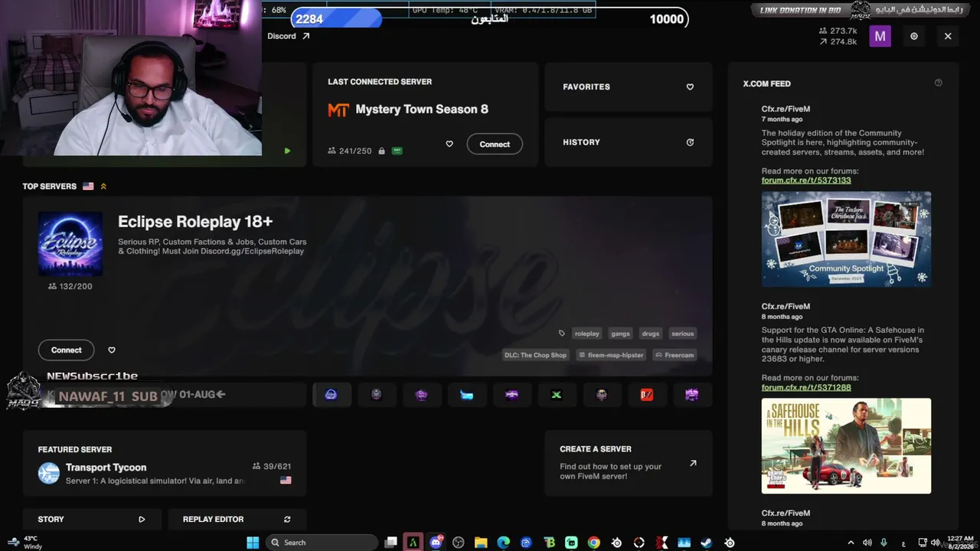Click the Windows taskbar Search box
Viewport: 980px width, 551px height.
320,543
